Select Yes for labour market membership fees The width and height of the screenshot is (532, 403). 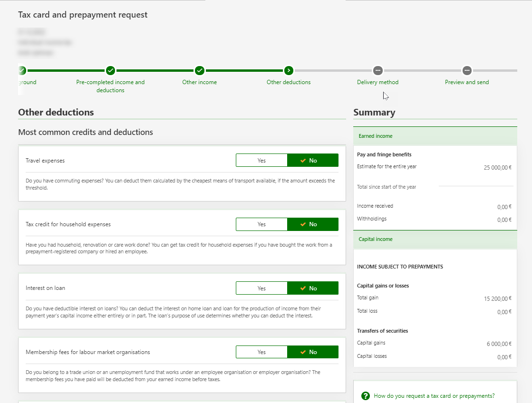[261, 352]
